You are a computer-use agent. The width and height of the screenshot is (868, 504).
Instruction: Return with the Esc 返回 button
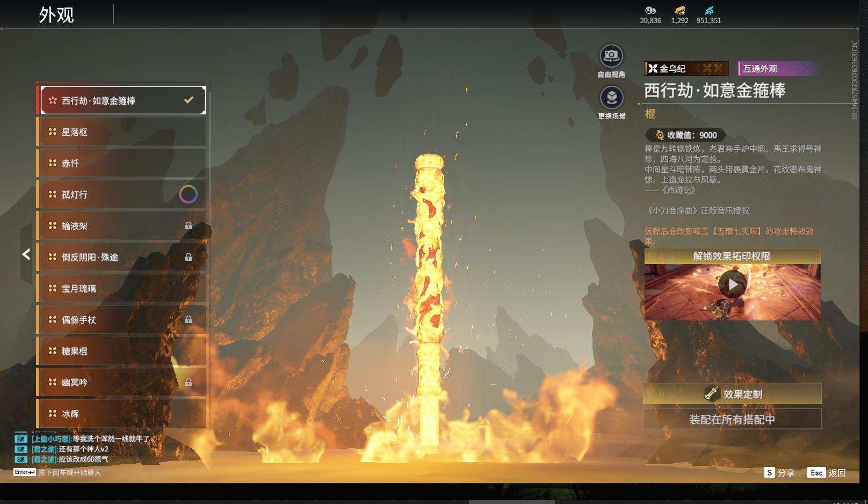pyautogui.click(x=827, y=472)
